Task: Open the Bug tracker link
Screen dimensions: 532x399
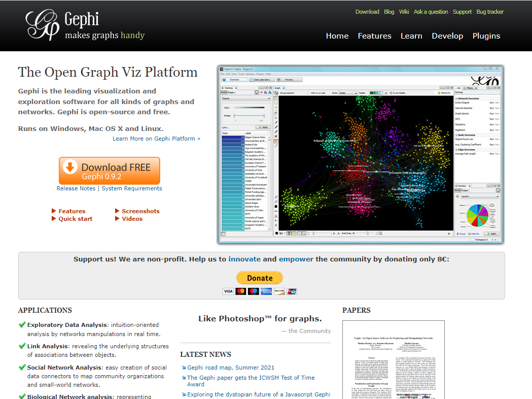Action: (x=490, y=12)
